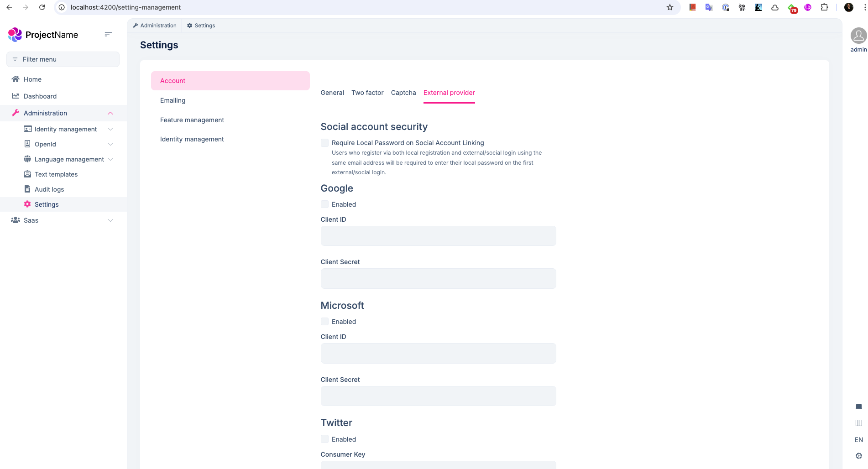The width and height of the screenshot is (868, 469).
Task: Open the appearance settings gear in right toolbar
Action: [x=859, y=456]
